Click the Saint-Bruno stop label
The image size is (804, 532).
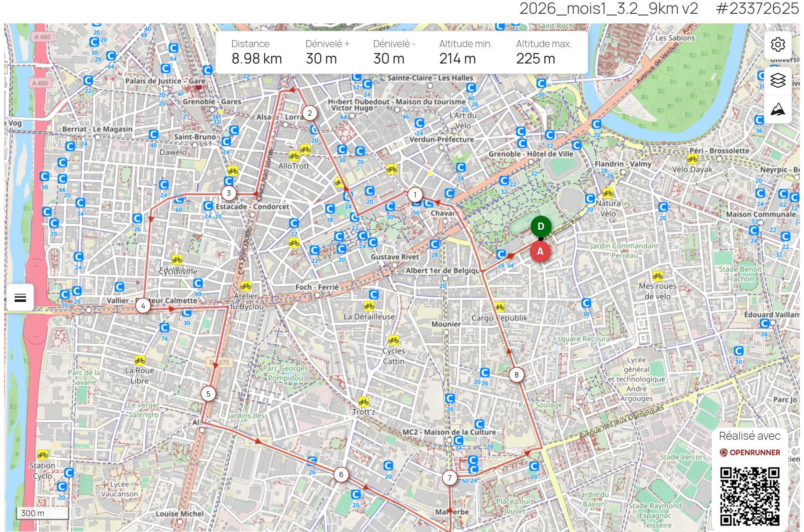pyautogui.click(x=195, y=137)
